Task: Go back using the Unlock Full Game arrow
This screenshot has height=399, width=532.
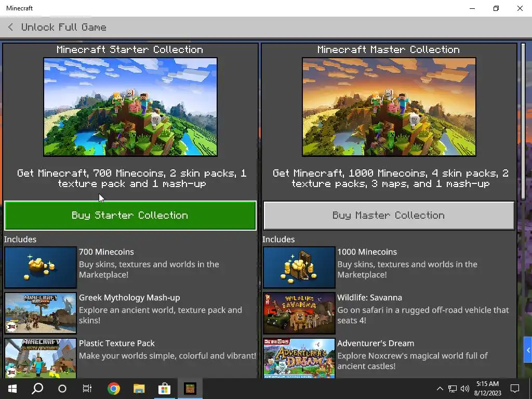Action: click(10, 27)
